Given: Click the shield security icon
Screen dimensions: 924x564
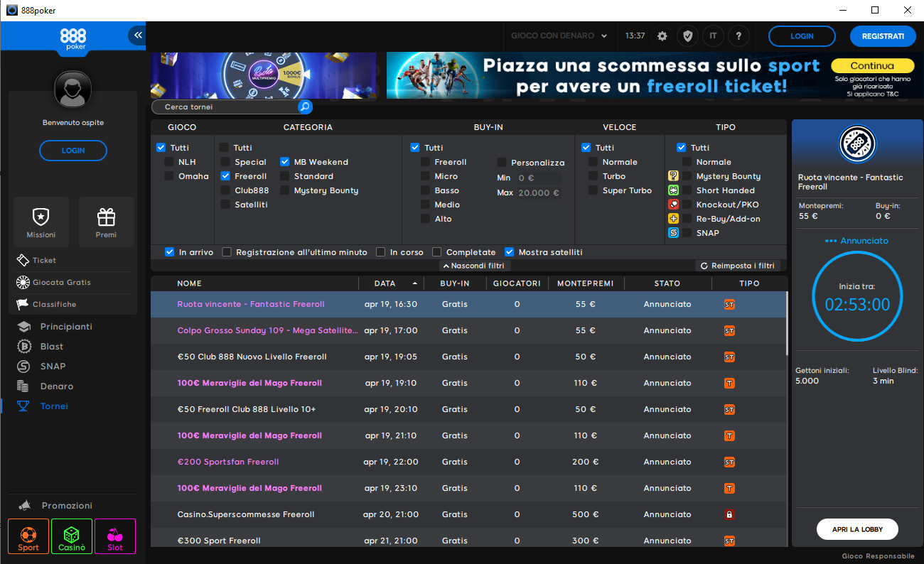Looking at the screenshot, I should pyautogui.click(x=687, y=36).
